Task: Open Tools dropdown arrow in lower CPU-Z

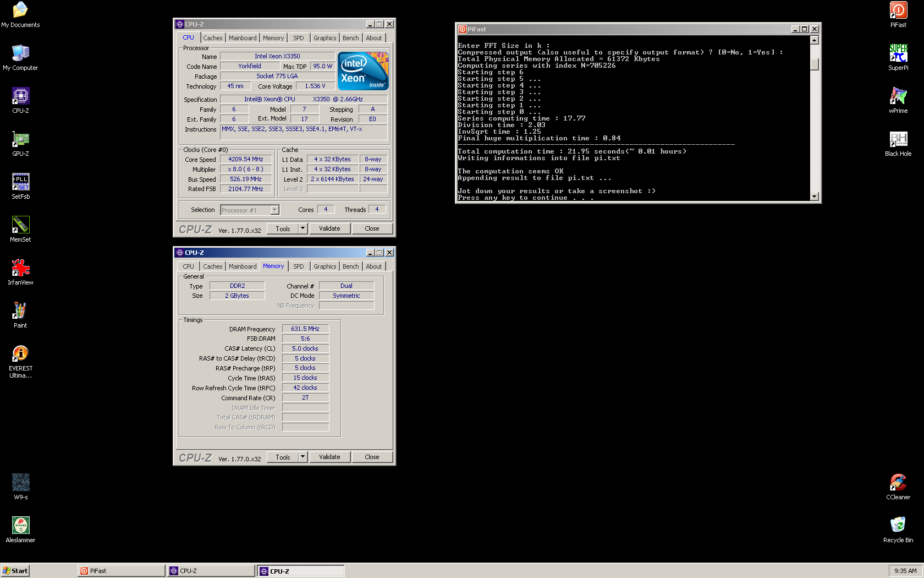Action: tap(302, 457)
